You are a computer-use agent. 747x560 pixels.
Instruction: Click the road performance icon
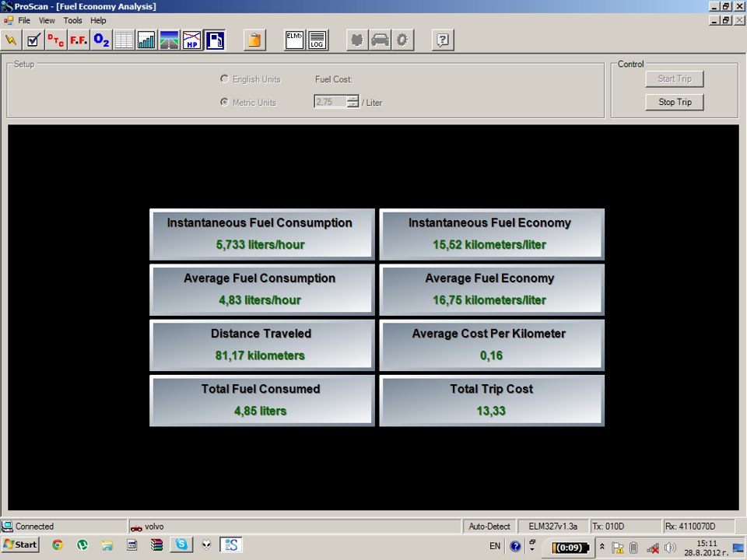click(169, 40)
